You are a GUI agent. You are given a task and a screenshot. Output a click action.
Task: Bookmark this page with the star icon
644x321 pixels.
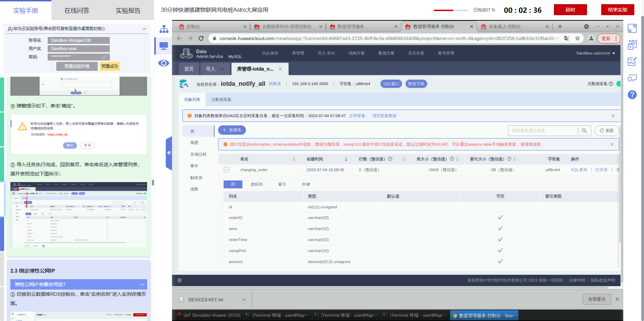(577, 38)
